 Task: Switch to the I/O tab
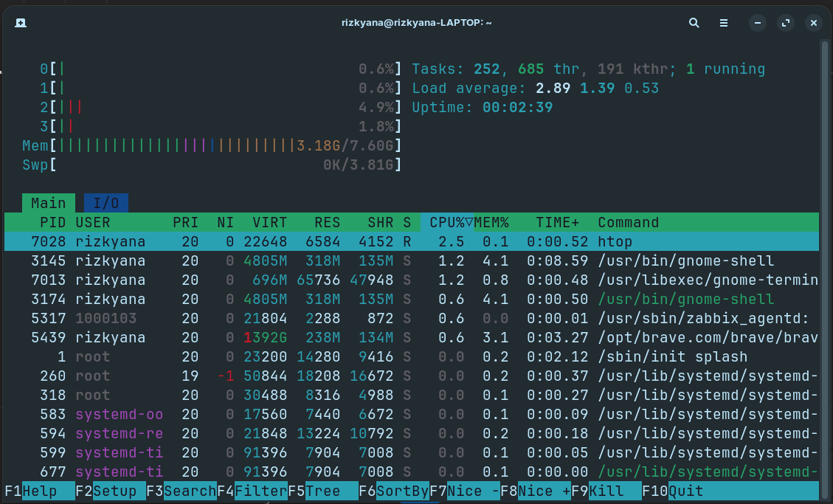(x=106, y=203)
